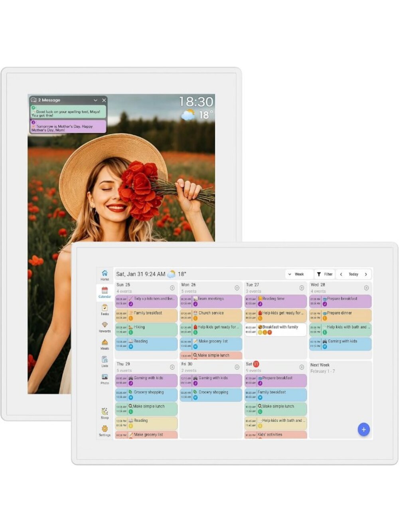The height and width of the screenshot is (532, 399).
Task: Open Wednesday's Help kids with bath event
Action: pyautogui.click(x=340, y=330)
